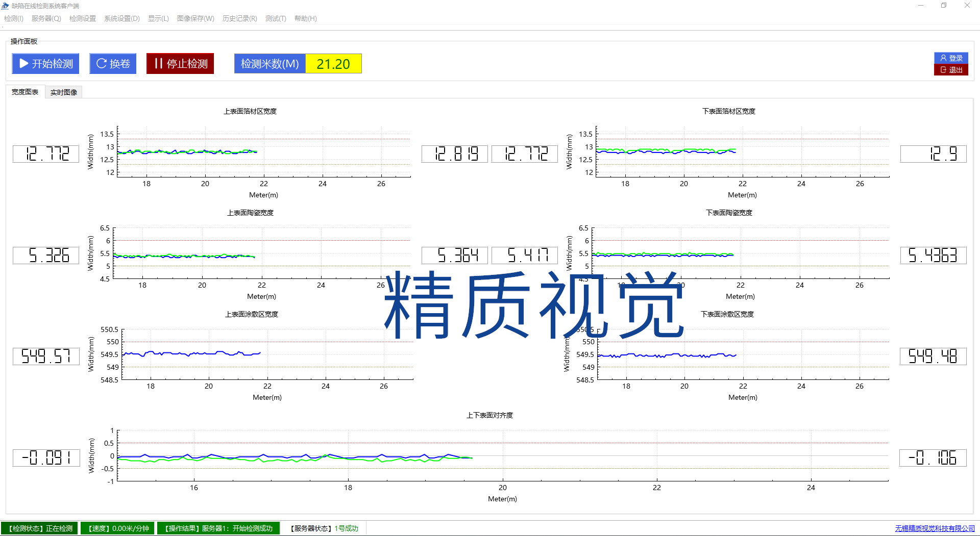The height and width of the screenshot is (536, 980).
Task: Open the 检测(I) menu
Action: point(14,18)
